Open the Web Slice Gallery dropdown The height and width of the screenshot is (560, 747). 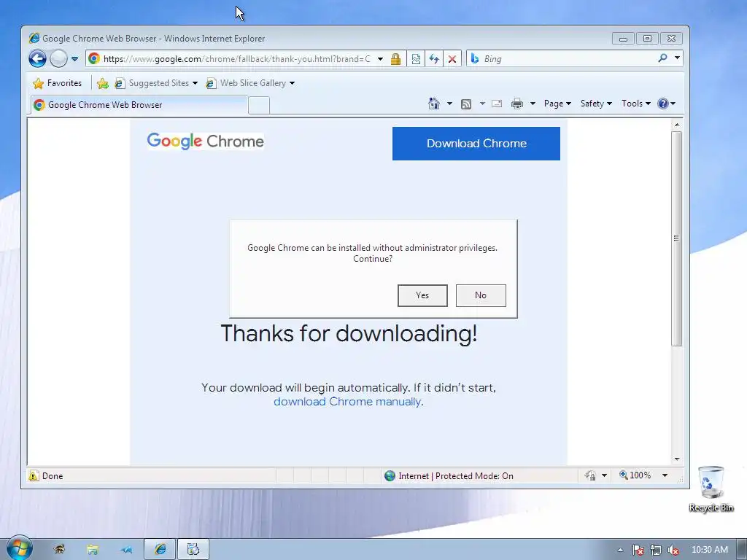250,83
